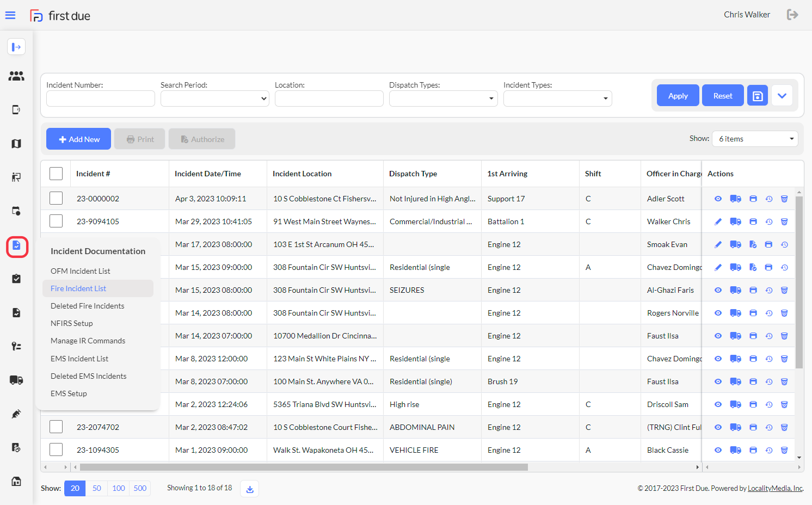Print the Adler Scott incident row

[753, 199]
